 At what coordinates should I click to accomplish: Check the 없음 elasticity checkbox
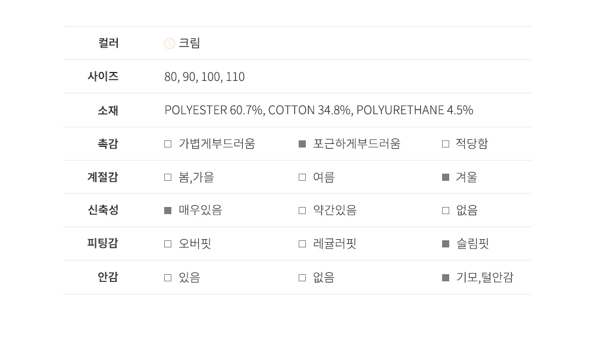click(446, 211)
